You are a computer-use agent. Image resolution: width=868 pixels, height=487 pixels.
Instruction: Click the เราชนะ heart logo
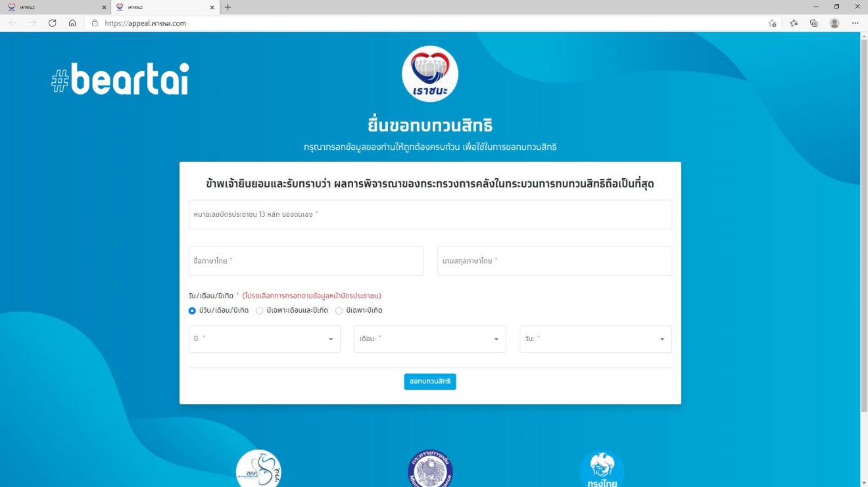pyautogui.click(x=430, y=74)
